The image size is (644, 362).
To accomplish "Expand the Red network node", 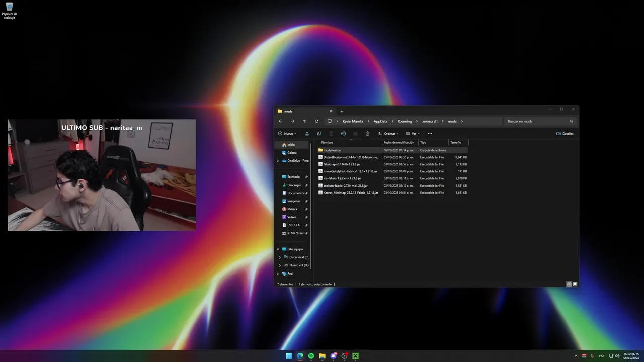I will coord(278,274).
